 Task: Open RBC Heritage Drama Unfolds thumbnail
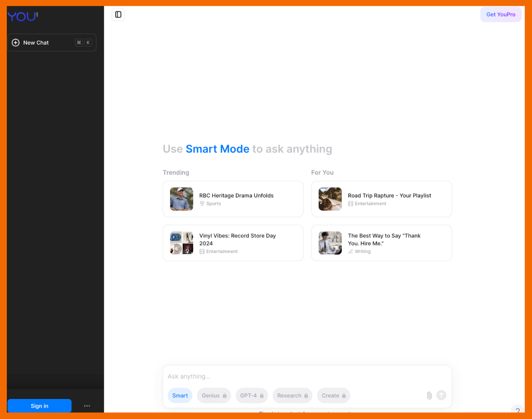tap(181, 199)
